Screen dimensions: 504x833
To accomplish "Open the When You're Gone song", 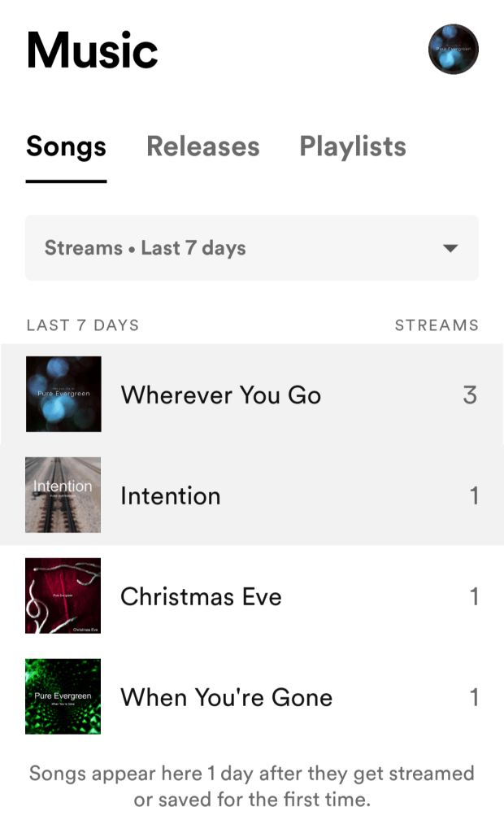I will tap(226, 698).
